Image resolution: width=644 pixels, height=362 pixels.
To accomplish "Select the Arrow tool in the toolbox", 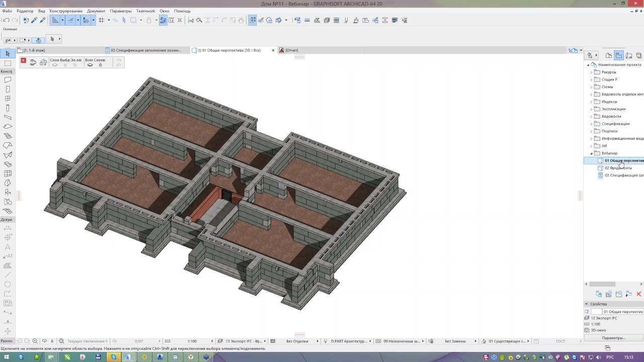I will click(8, 54).
